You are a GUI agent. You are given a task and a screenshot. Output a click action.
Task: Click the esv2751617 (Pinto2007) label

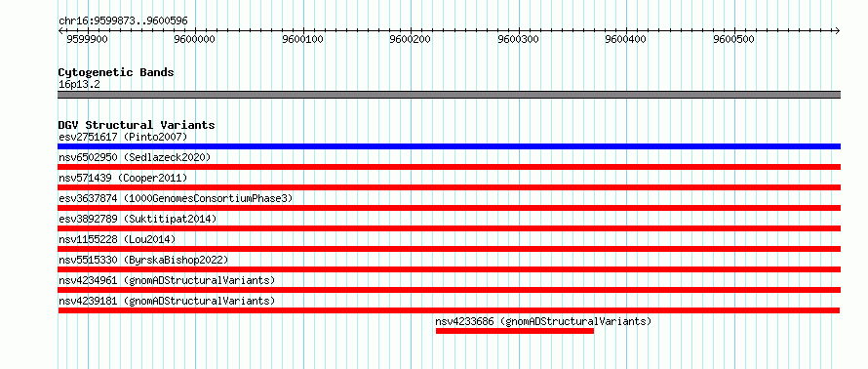tap(123, 137)
